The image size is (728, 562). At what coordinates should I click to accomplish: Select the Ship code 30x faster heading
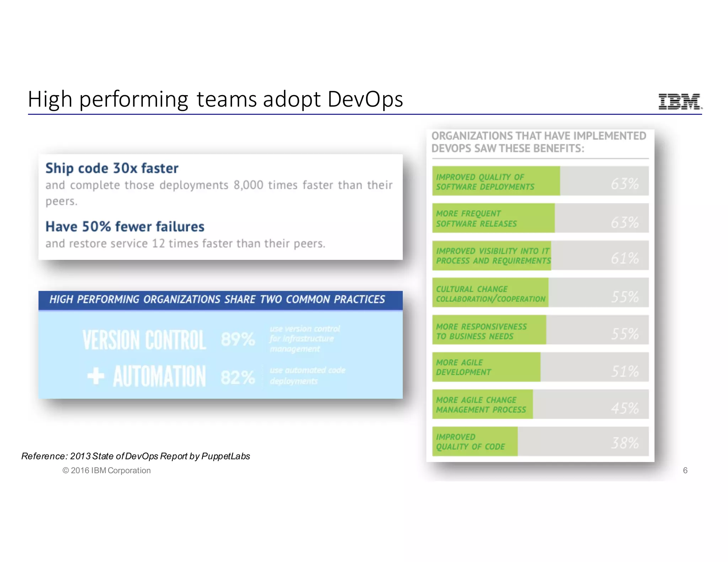pyautogui.click(x=112, y=168)
